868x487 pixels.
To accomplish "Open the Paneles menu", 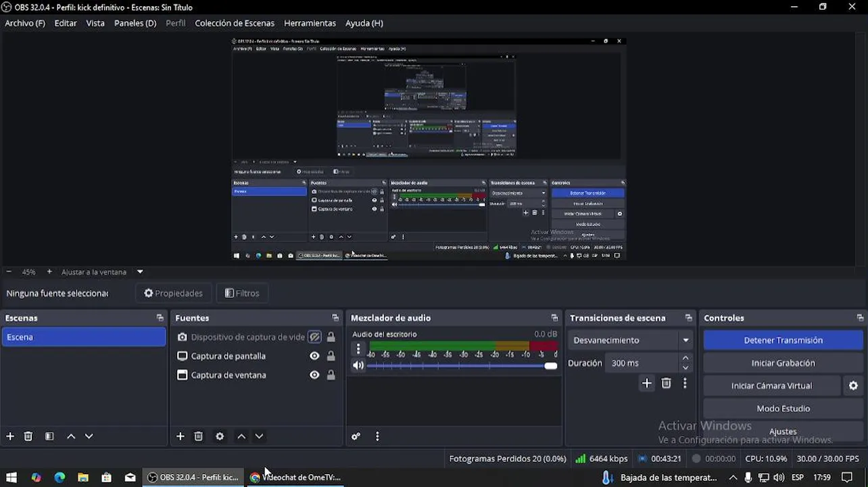I will tap(135, 23).
